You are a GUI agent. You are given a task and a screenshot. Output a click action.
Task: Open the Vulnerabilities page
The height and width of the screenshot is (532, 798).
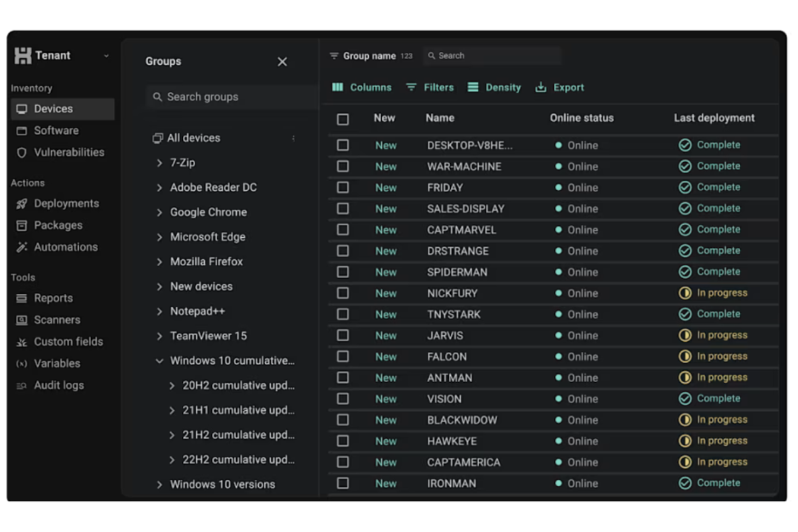(69, 152)
